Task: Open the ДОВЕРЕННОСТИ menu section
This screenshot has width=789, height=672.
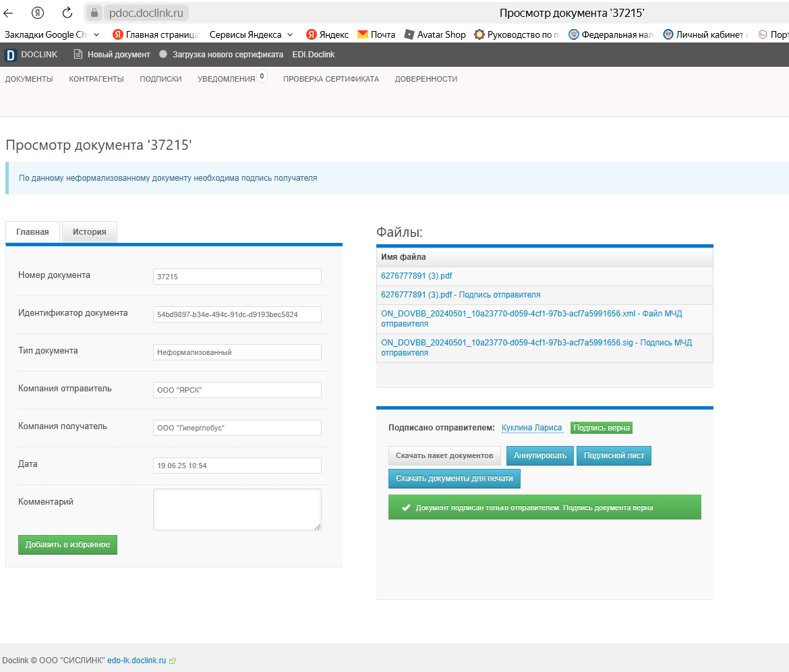Action: click(426, 79)
